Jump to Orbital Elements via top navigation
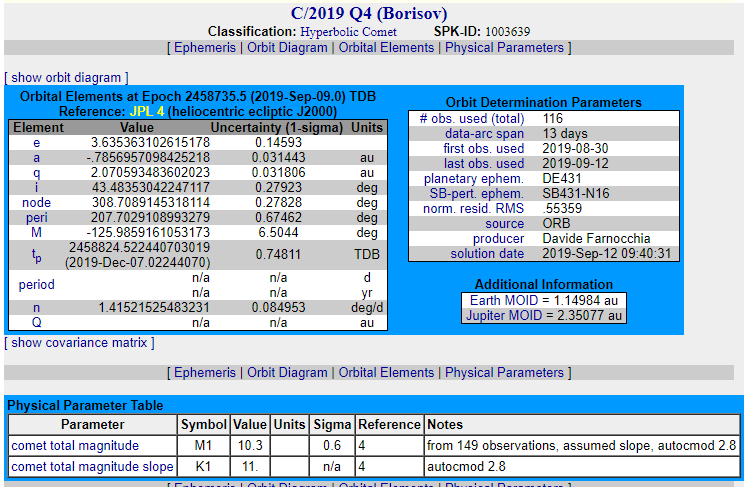 [x=386, y=48]
